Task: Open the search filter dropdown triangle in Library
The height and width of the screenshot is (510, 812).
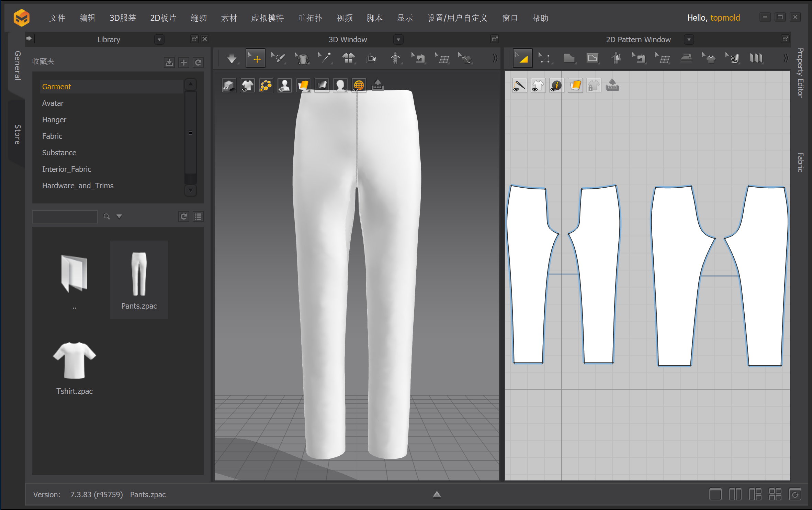Action: click(x=119, y=217)
